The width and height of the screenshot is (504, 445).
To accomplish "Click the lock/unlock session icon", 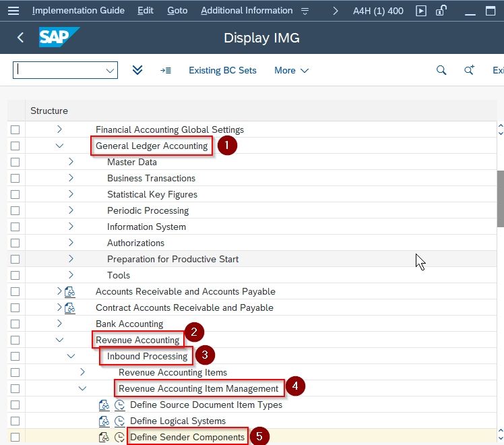I will [x=441, y=11].
